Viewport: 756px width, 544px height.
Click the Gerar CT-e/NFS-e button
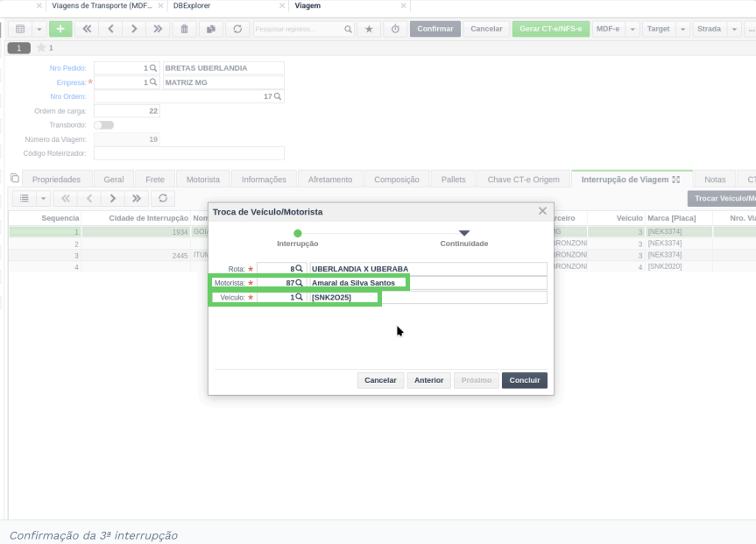pyautogui.click(x=551, y=29)
